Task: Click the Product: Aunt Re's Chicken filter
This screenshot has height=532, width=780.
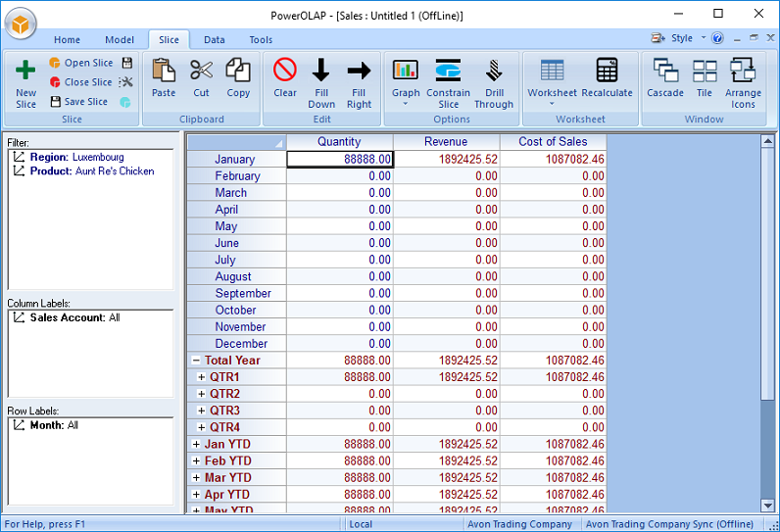Action: pyautogui.click(x=83, y=171)
